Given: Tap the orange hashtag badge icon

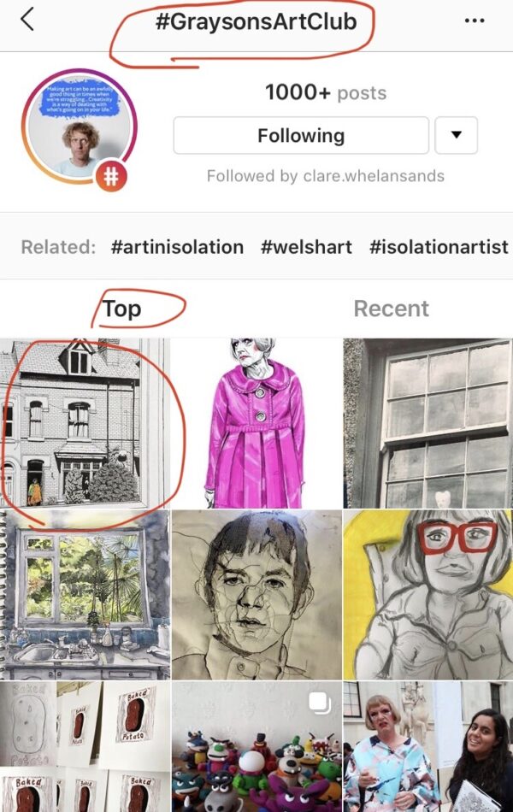Looking at the screenshot, I should (x=111, y=176).
